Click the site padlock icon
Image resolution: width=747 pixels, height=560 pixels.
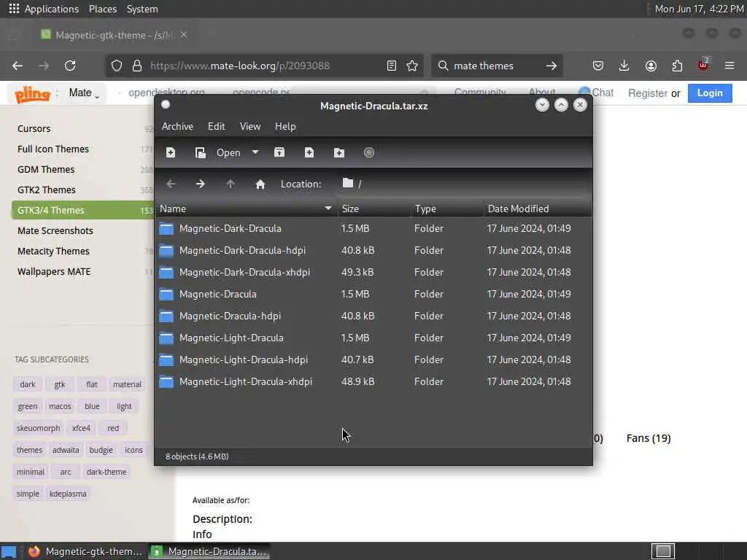[137, 66]
